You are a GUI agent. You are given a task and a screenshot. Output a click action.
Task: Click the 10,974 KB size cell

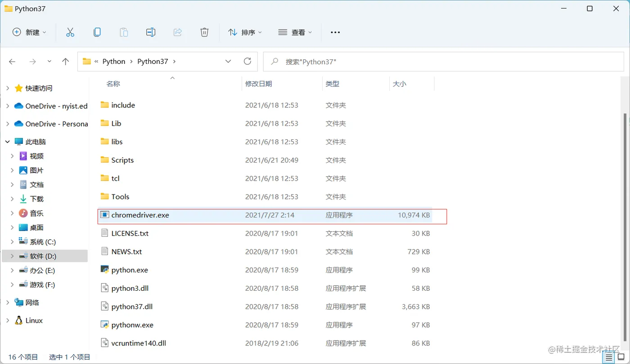point(414,215)
